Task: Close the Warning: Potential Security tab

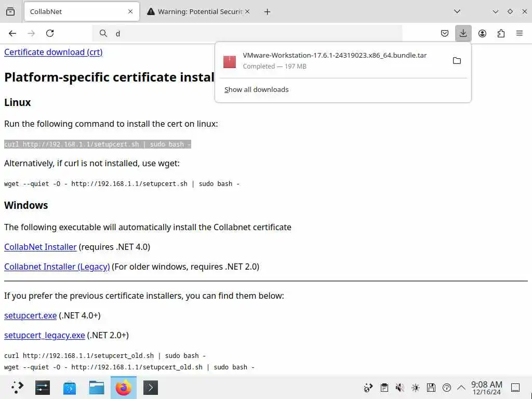Action: tap(247, 11)
